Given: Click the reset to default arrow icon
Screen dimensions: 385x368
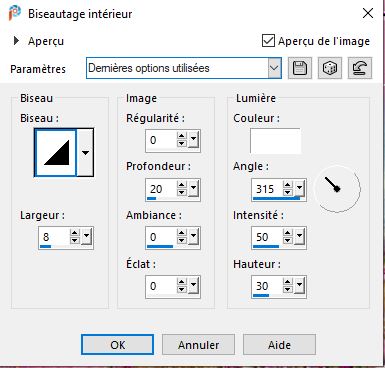Looking at the screenshot, I should [x=360, y=68].
